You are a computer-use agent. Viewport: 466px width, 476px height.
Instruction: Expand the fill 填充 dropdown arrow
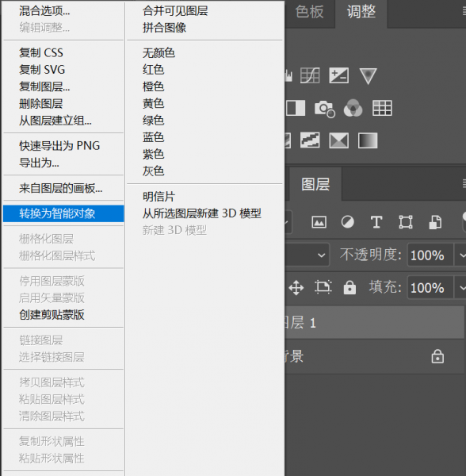[x=460, y=287]
